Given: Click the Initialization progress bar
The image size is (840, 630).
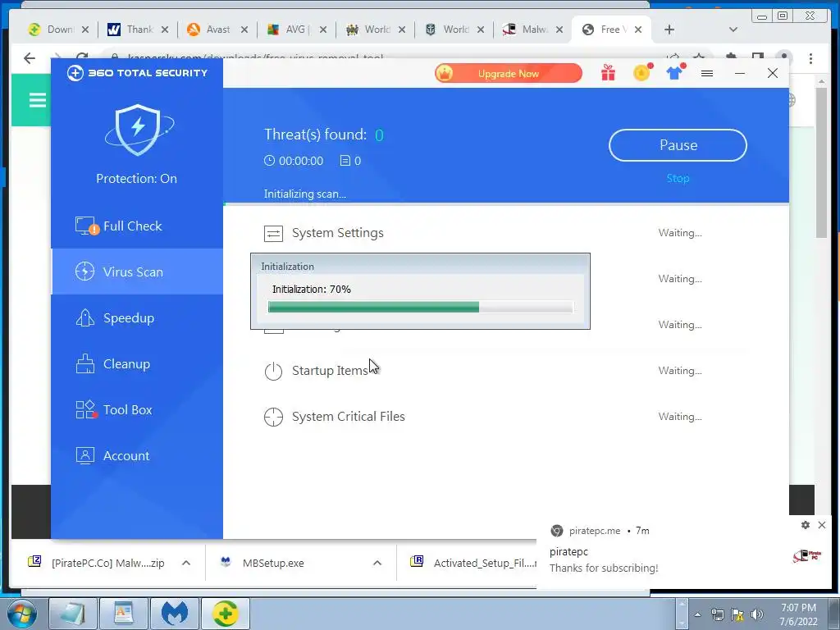Looking at the screenshot, I should 421,307.
